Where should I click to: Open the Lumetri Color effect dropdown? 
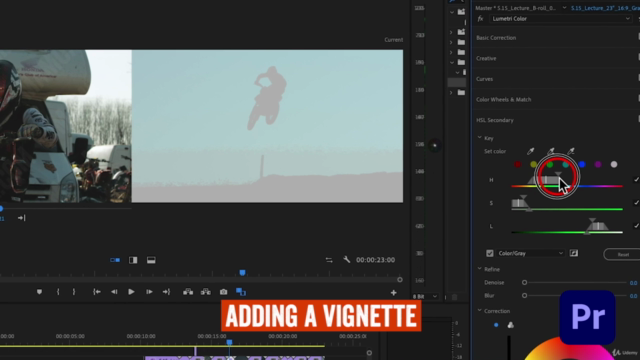[x=560, y=19]
